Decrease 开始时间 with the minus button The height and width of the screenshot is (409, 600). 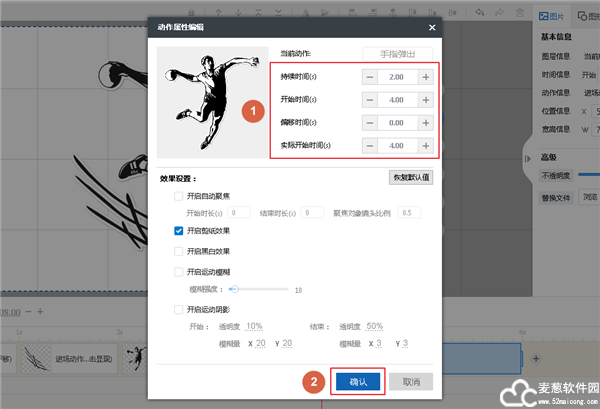tap(369, 100)
